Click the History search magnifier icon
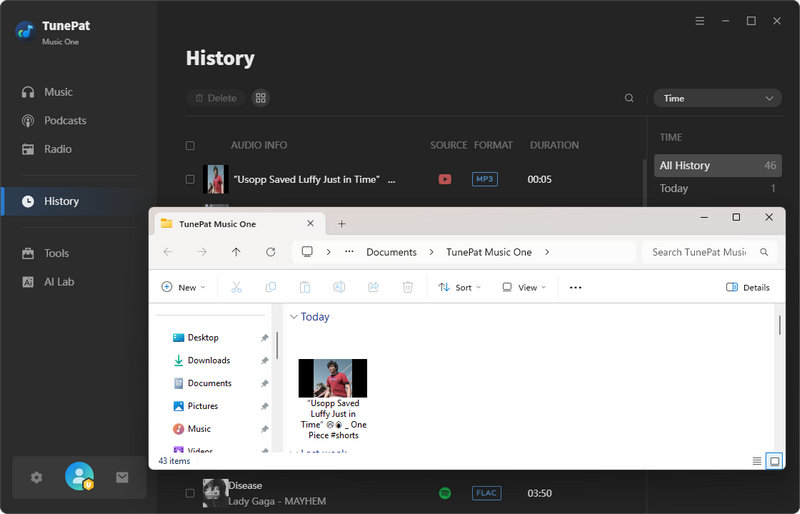 [x=629, y=98]
